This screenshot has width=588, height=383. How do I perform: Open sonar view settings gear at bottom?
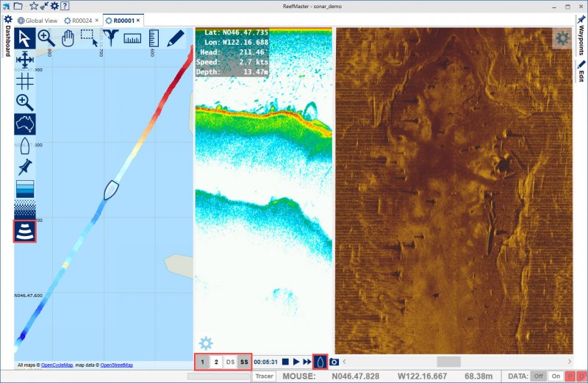point(206,343)
